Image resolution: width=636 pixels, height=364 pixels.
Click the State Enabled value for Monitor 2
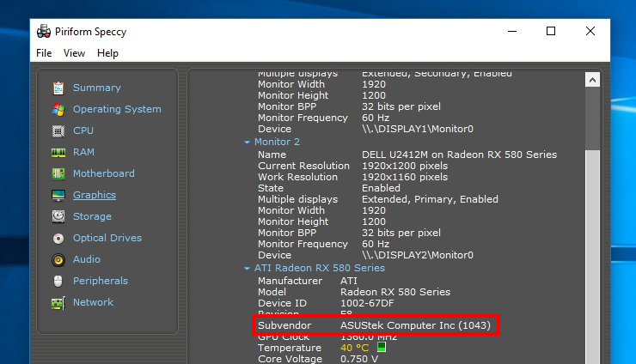pos(381,188)
